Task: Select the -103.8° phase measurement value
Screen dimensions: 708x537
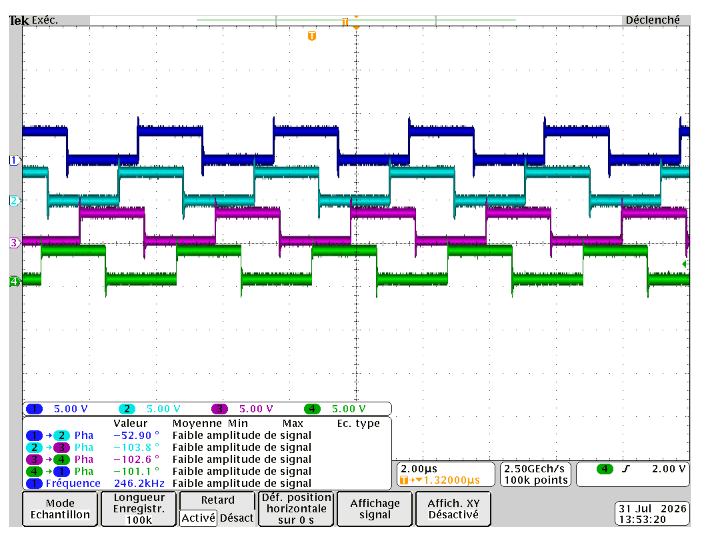Action: tap(136, 448)
